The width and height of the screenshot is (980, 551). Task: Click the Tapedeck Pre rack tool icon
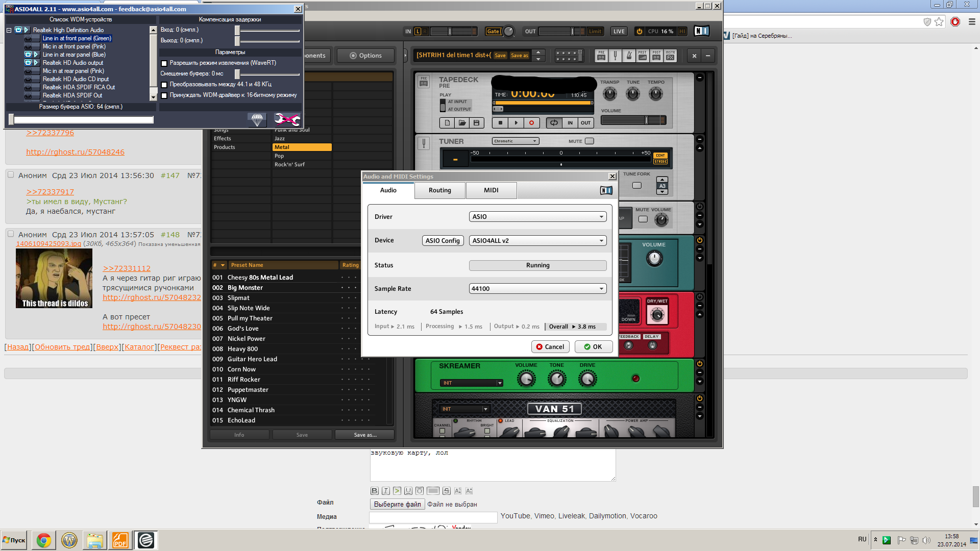click(601, 55)
